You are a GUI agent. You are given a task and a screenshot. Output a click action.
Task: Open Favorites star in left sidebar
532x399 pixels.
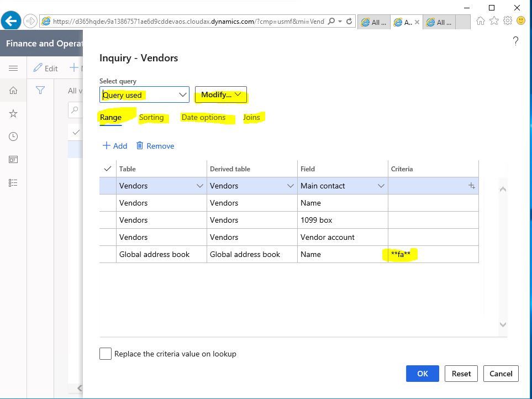(x=13, y=113)
